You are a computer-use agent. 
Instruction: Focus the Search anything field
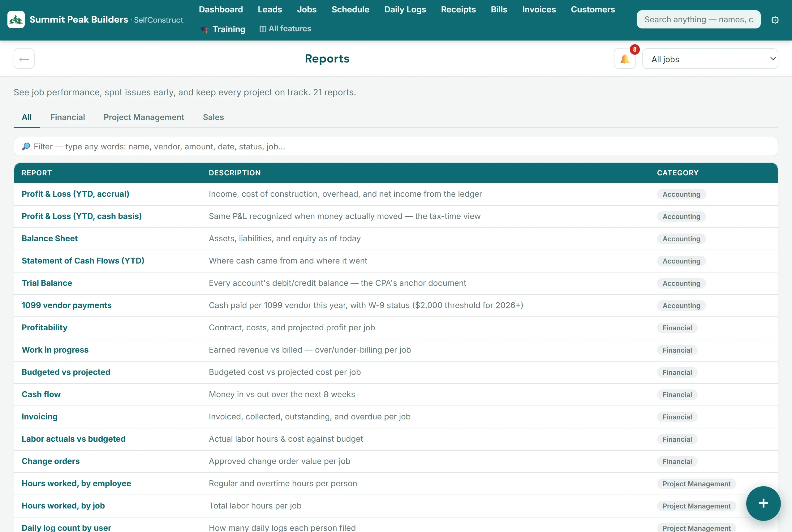(x=698, y=19)
